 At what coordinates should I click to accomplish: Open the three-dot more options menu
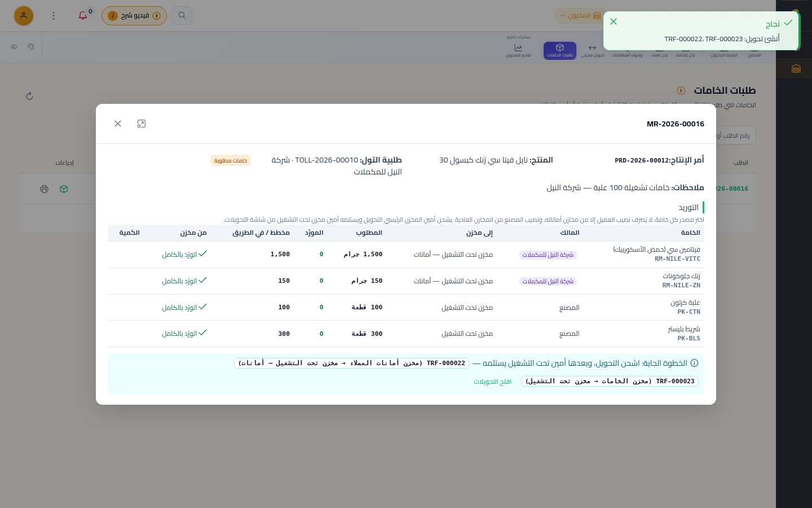[54, 15]
